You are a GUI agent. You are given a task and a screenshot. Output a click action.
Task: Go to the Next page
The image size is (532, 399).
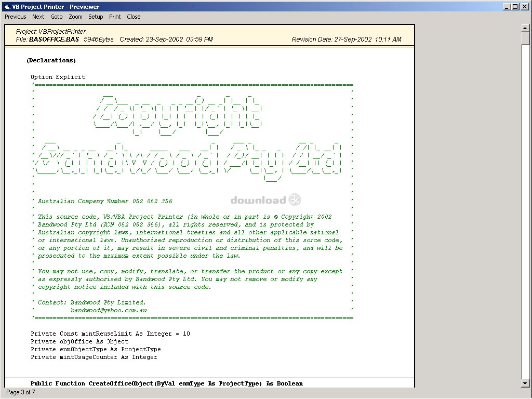(38, 17)
